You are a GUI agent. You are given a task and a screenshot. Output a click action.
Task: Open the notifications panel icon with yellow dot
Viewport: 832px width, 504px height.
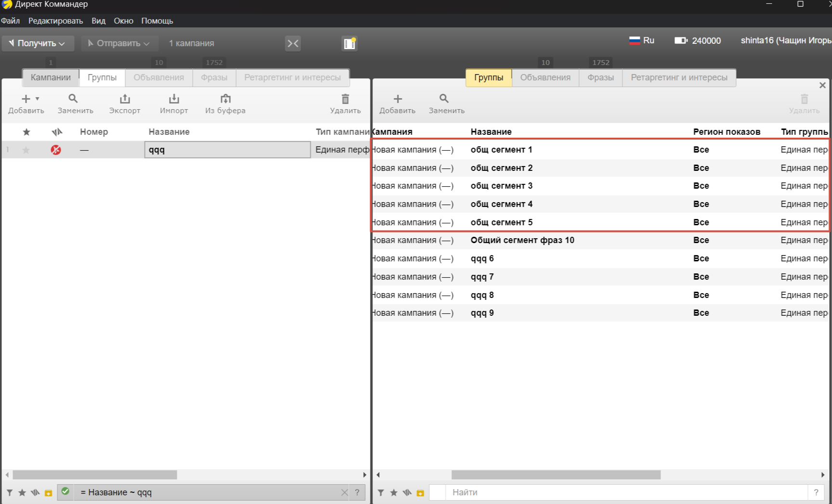(349, 43)
